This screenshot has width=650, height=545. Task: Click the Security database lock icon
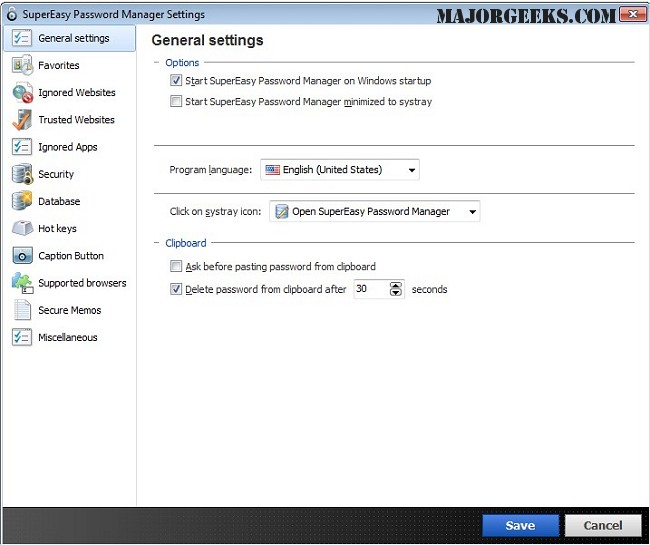[x=22, y=174]
